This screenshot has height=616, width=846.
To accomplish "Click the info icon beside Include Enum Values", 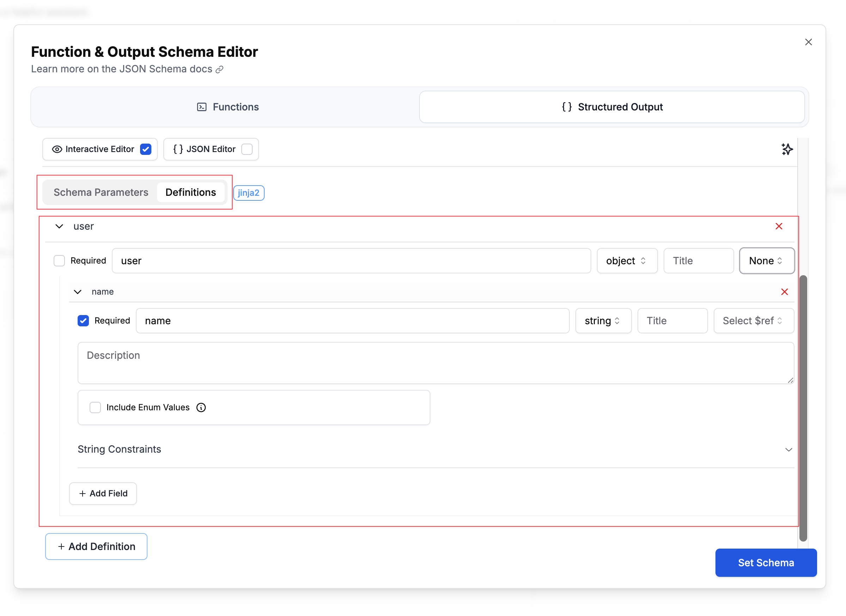I will pos(201,407).
